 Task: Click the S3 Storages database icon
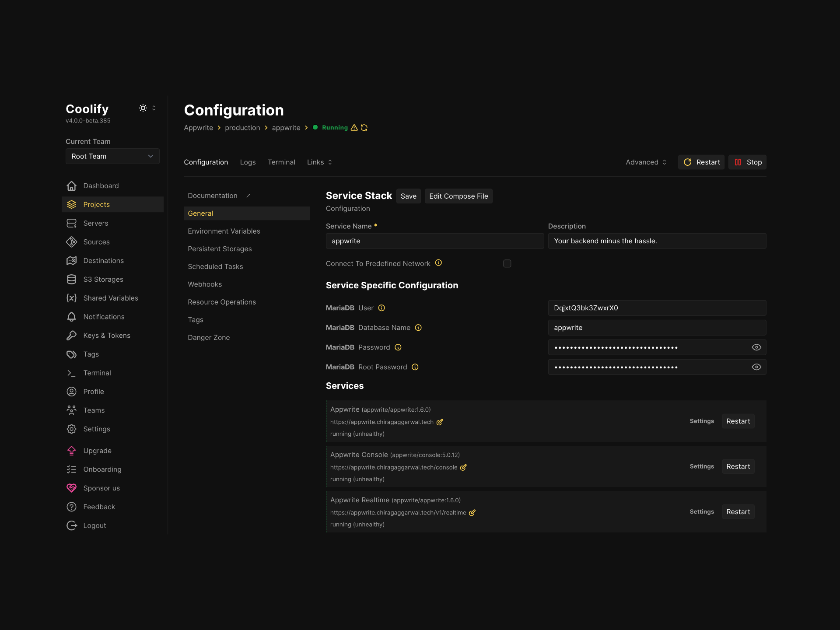71,279
